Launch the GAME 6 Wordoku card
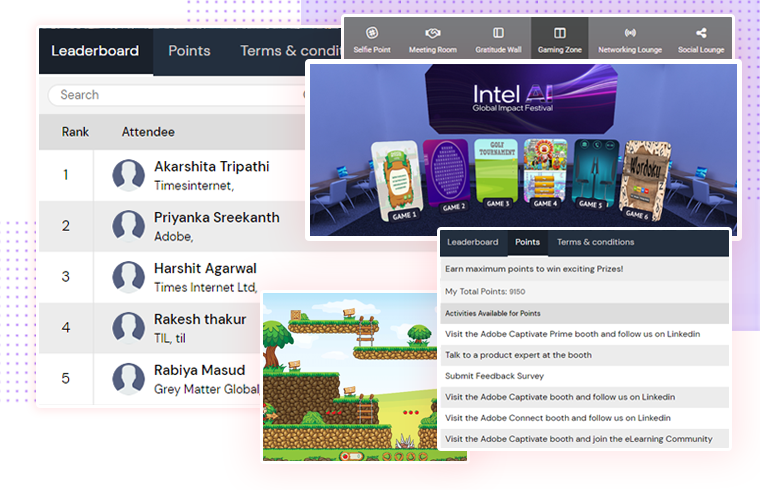The height and width of the screenshot is (490, 760). (x=646, y=180)
